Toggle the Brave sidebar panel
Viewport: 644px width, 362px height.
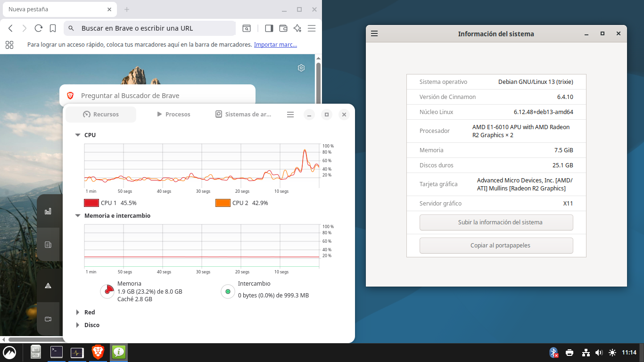[x=269, y=28]
